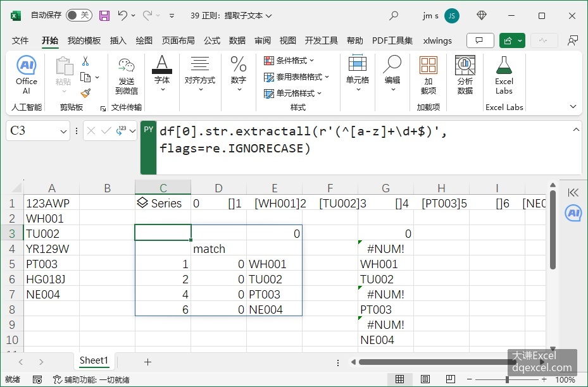Image resolution: width=588 pixels, height=387 pixels.
Task: Switch to the 数据 tab
Action: (x=237, y=40)
